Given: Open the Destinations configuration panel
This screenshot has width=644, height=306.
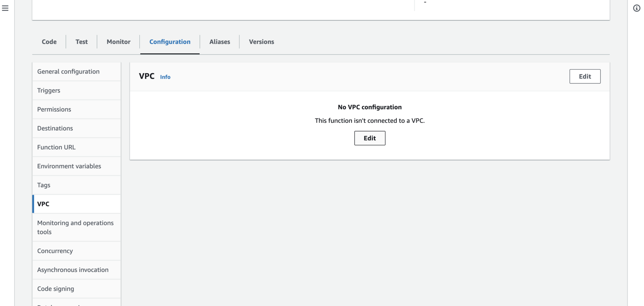Looking at the screenshot, I should tap(55, 128).
